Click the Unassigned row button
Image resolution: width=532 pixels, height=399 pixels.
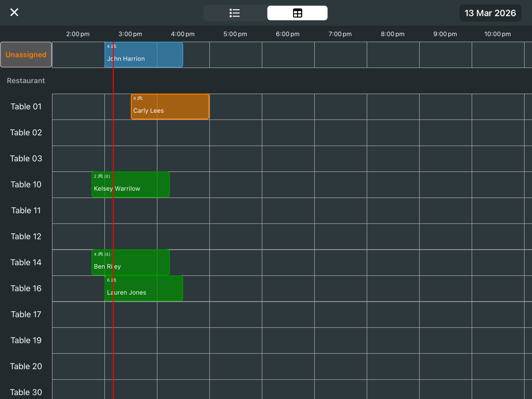point(26,55)
